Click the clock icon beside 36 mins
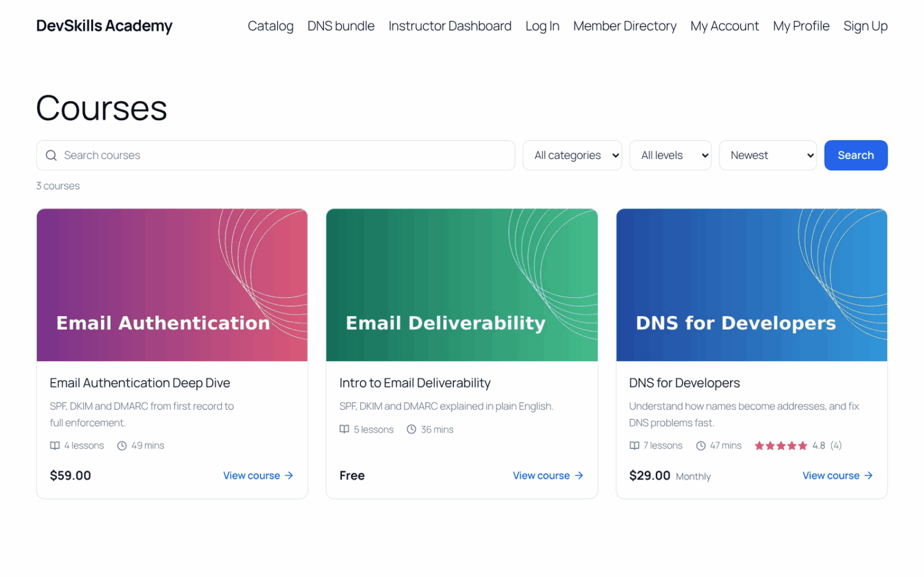Screen dimensions: 924x578 tap(411, 429)
